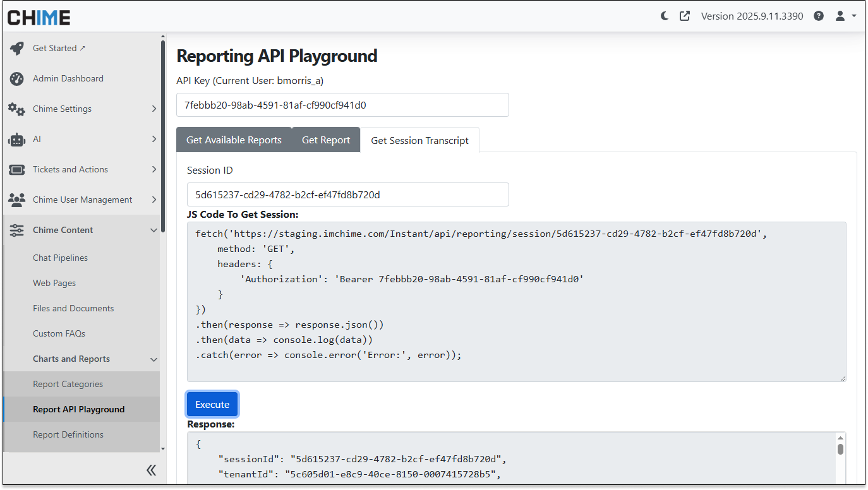Click the Admin Dashboard gauge icon
Viewport: 868px width, 490px height.
tap(17, 79)
